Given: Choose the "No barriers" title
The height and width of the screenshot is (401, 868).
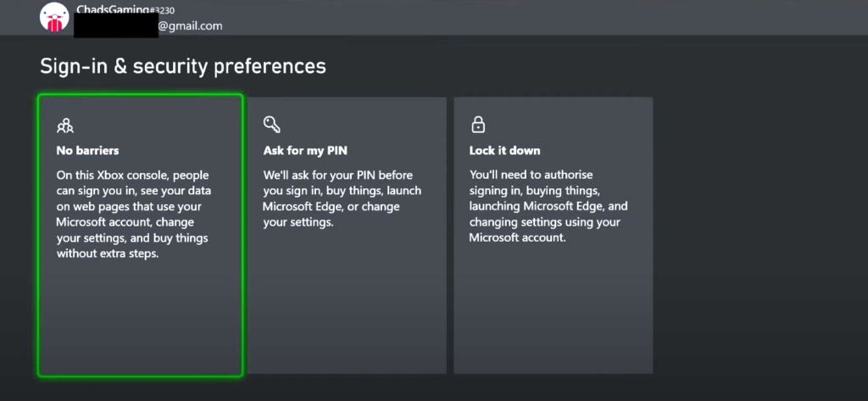Looking at the screenshot, I should [87, 150].
